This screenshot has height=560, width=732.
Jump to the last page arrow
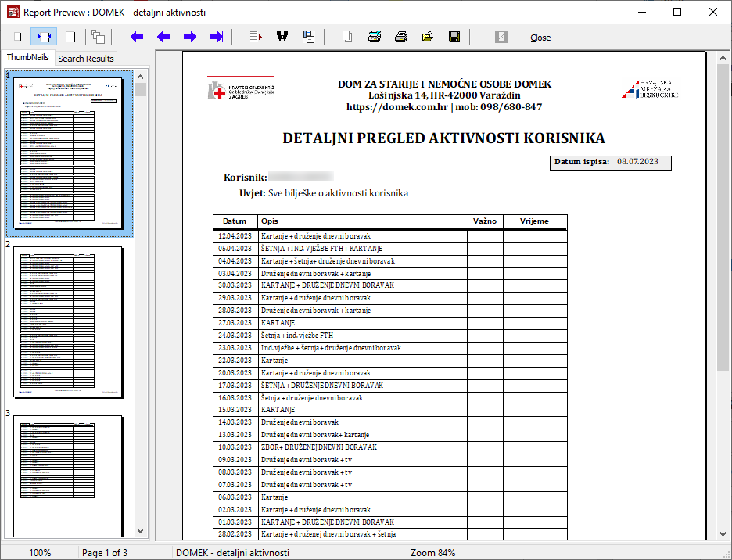coord(217,37)
